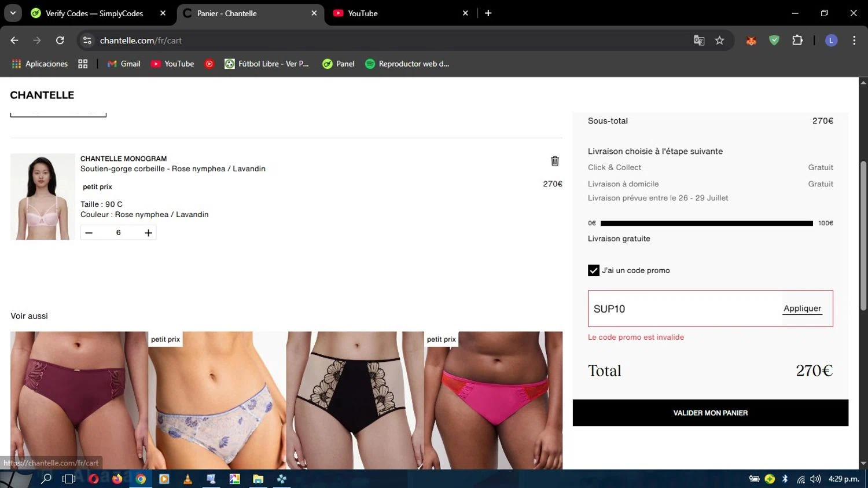Click the Valider mon panier button

point(710,413)
